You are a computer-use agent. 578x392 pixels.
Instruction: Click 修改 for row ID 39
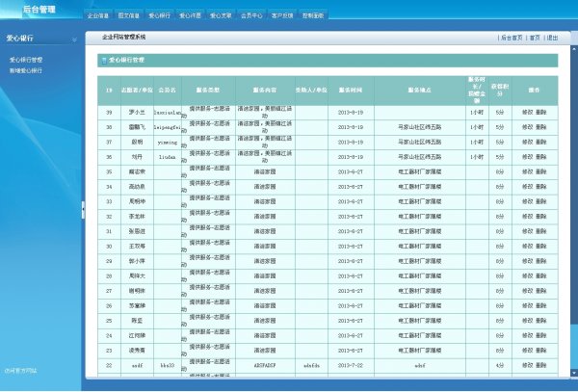[x=528, y=113]
